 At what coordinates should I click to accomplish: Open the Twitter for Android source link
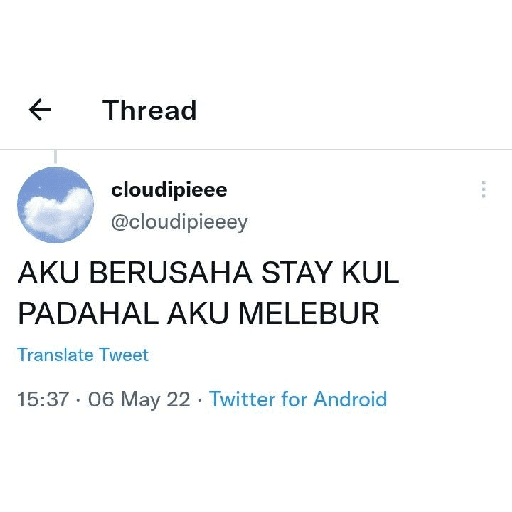point(298,399)
